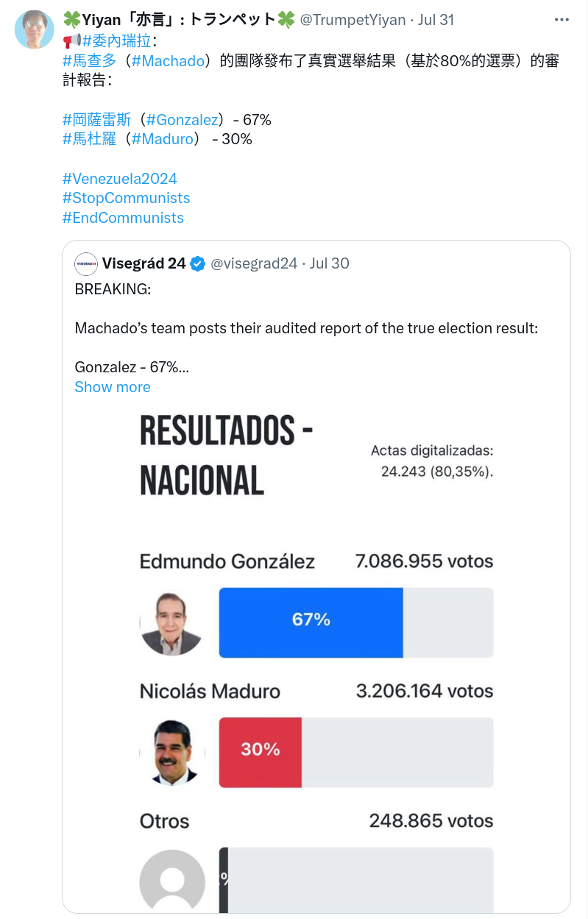Click the megaphone emoji starting the tweet

(72, 40)
